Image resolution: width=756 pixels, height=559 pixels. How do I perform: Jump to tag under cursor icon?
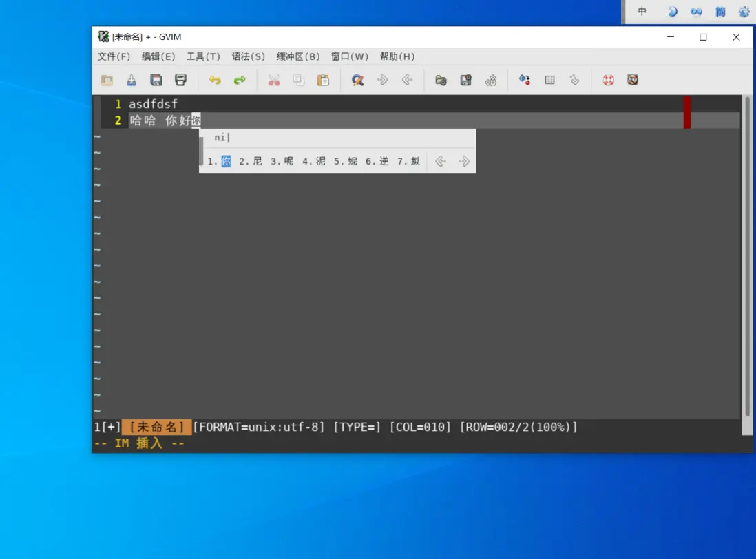tap(574, 80)
